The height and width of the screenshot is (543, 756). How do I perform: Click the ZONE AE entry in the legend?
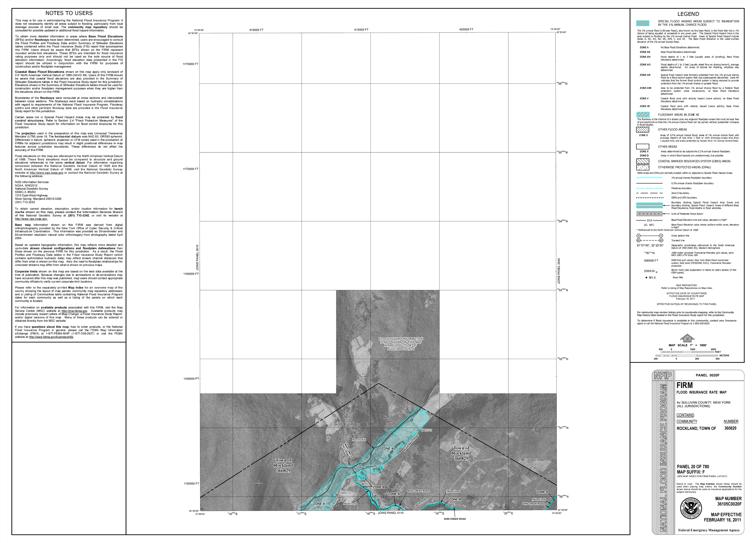pyautogui.click(x=645, y=52)
